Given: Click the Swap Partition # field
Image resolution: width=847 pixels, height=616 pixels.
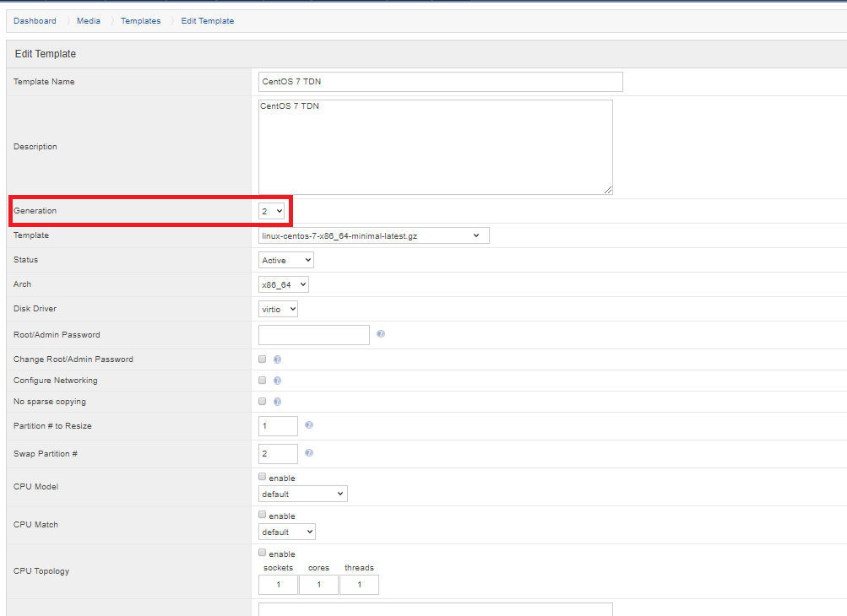Looking at the screenshot, I should [278, 453].
